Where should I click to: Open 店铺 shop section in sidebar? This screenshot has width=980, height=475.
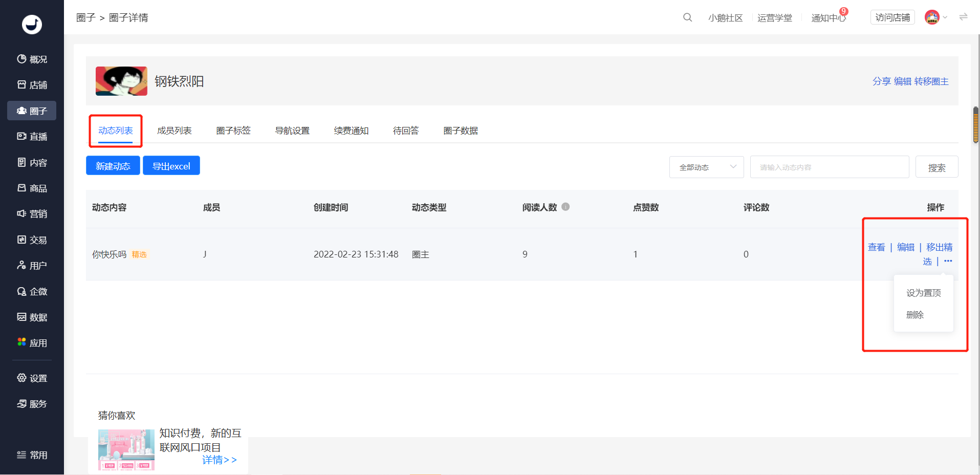coord(32,85)
